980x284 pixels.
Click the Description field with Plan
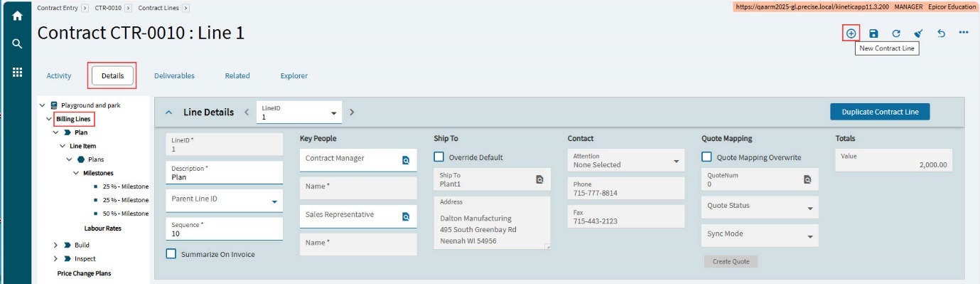225,173
